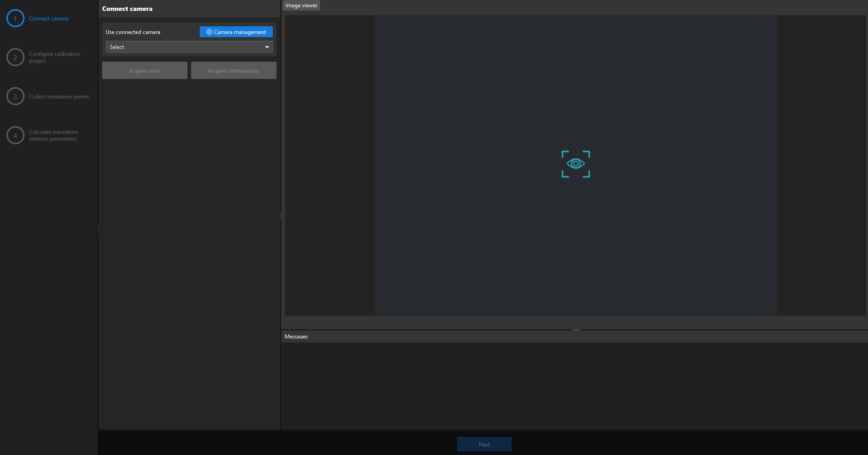Viewport: 868px width, 455px height.
Task: Click the Use connected camera label
Action: [133, 32]
